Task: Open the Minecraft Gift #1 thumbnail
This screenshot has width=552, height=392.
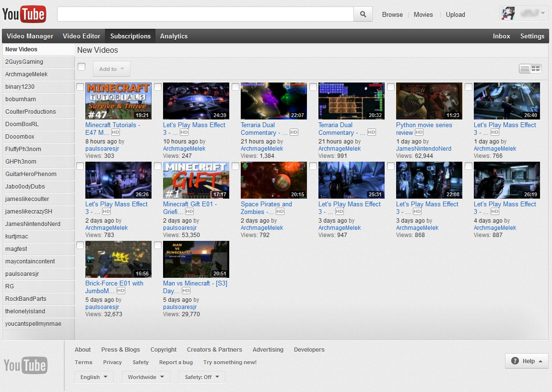Action: coord(196,180)
